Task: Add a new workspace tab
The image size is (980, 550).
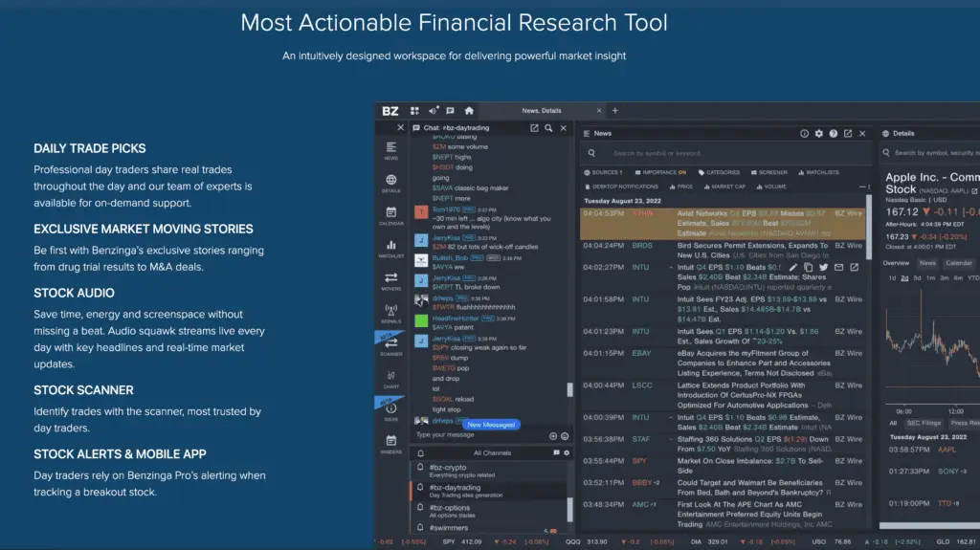Action: 615,111
